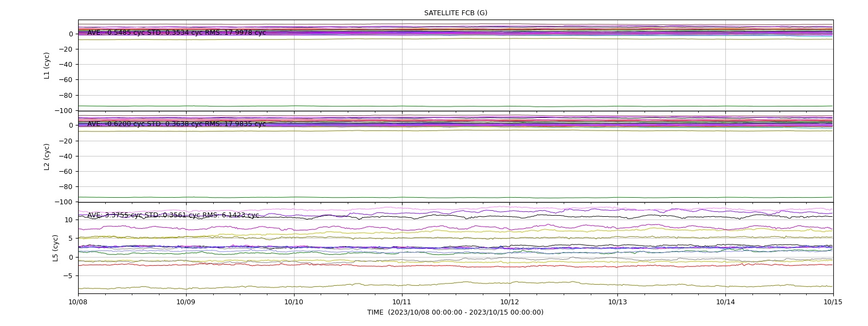
Task: Click the TIME range label below the plots
Action: pos(455,312)
